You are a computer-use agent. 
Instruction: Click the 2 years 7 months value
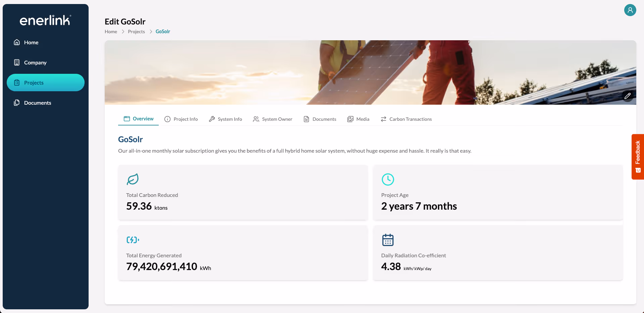coord(419,206)
